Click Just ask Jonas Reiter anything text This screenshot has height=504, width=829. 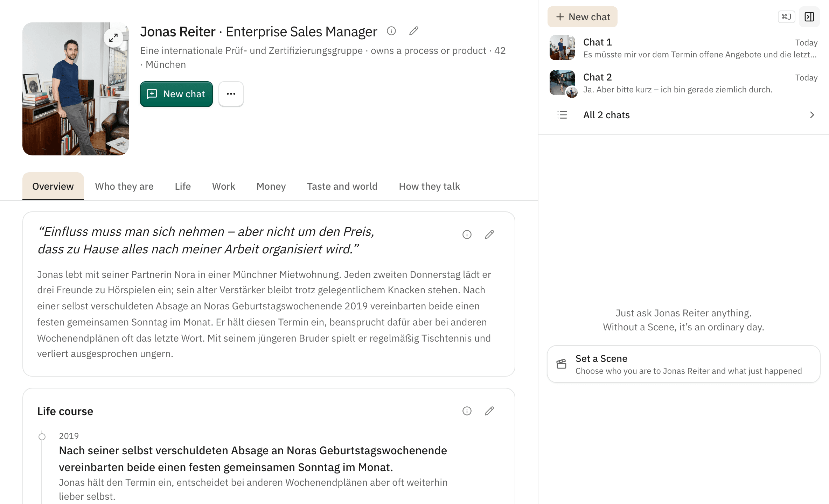coord(683,313)
